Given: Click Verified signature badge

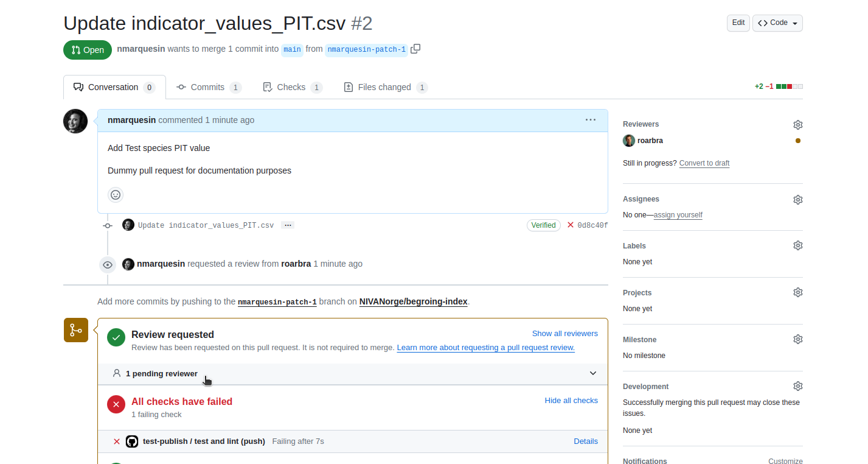Looking at the screenshot, I should 543,225.
